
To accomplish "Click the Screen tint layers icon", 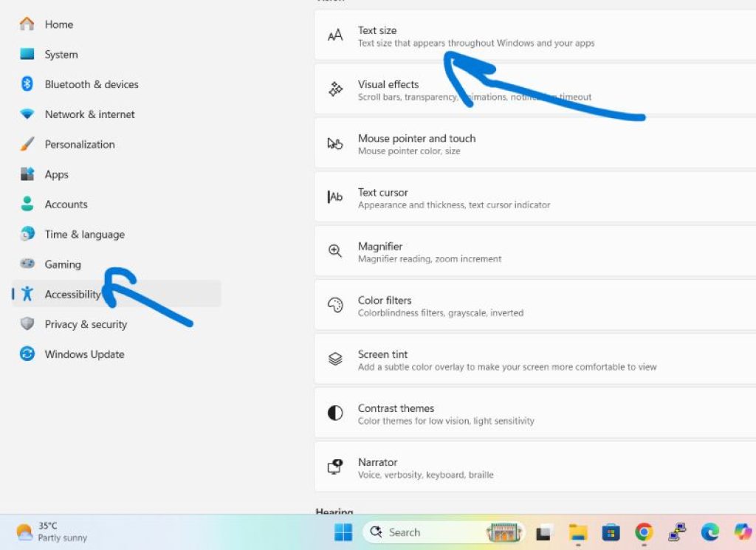I will pyautogui.click(x=335, y=359).
